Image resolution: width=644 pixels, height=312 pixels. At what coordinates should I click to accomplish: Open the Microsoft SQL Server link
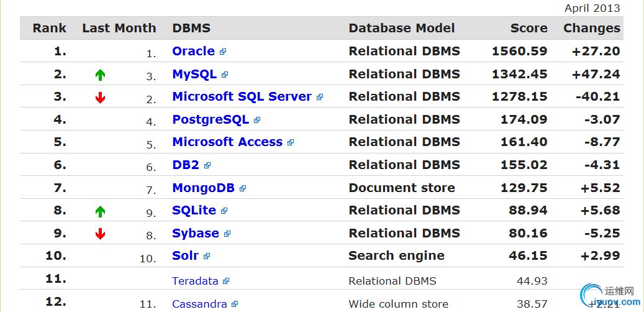point(242,96)
